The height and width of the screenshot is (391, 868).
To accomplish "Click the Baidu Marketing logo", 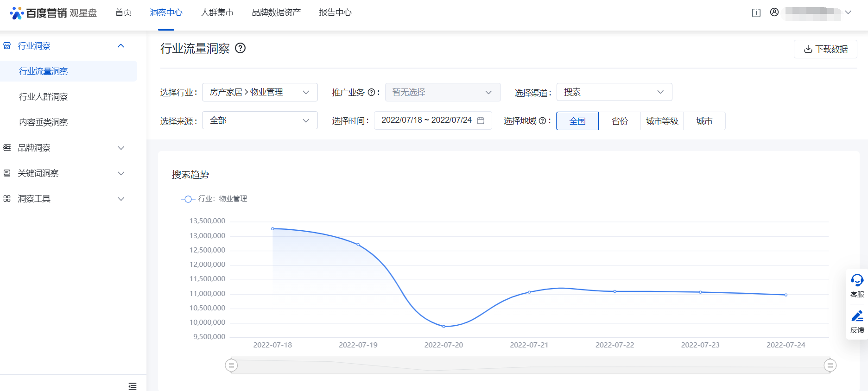I will tap(53, 13).
